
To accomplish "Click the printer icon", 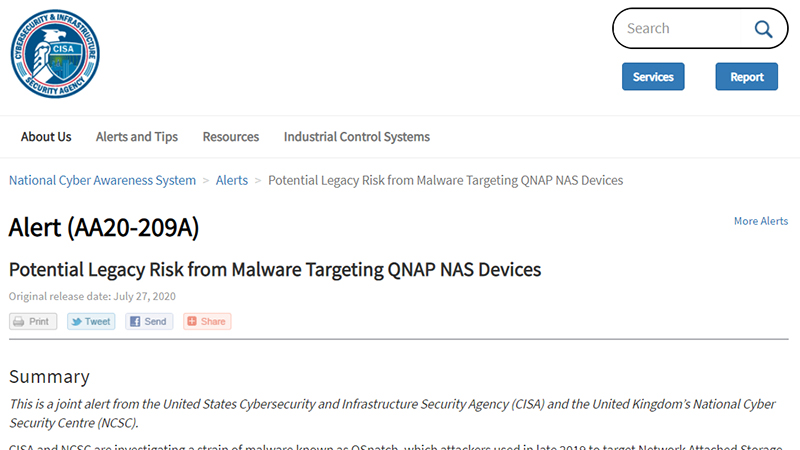I will (19, 322).
